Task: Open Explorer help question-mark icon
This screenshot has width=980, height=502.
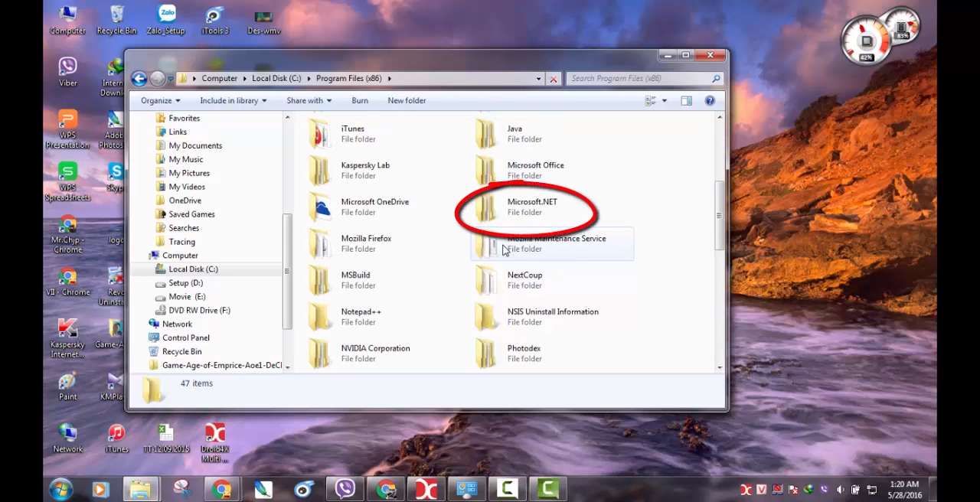Action: pos(710,101)
